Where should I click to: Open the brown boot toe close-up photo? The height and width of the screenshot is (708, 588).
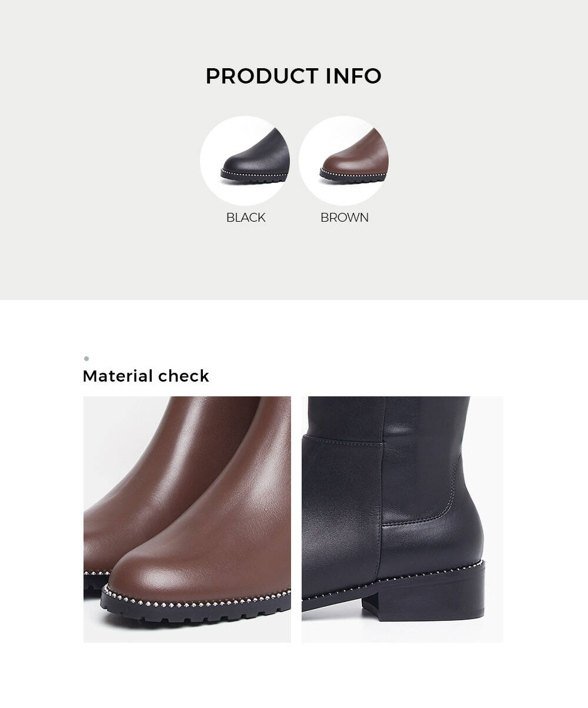tap(187, 519)
